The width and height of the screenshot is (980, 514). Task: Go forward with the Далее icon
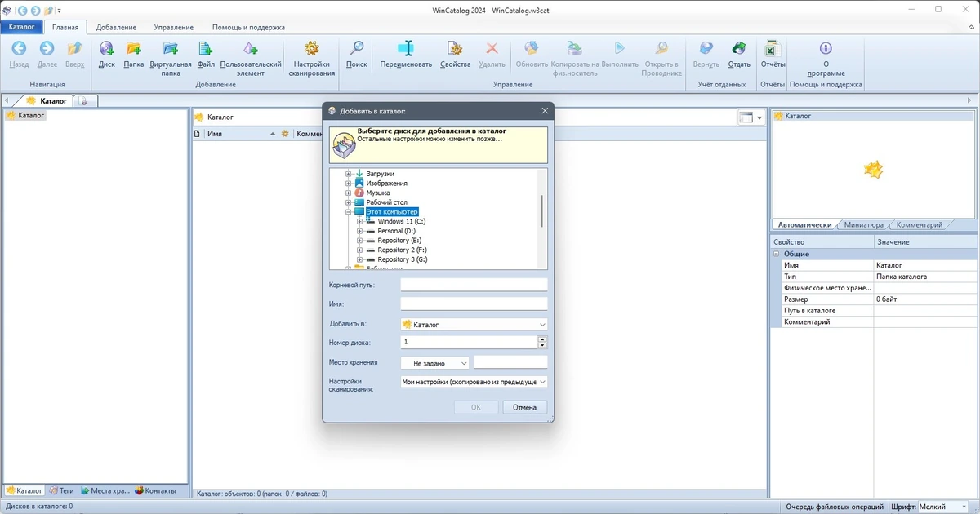(x=47, y=54)
